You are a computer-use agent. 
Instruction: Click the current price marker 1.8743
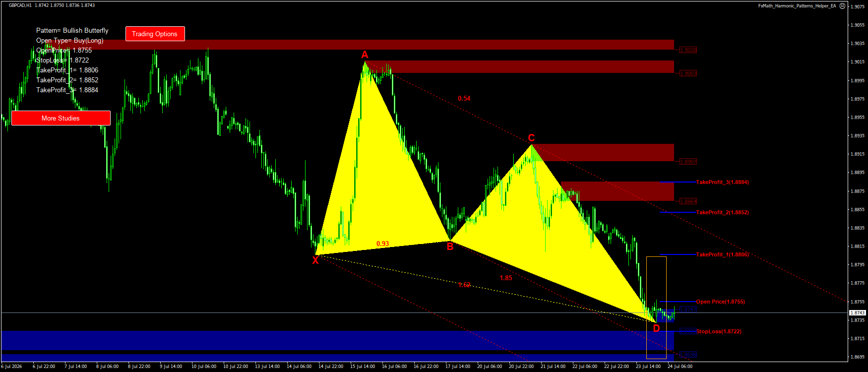coord(858,312)
